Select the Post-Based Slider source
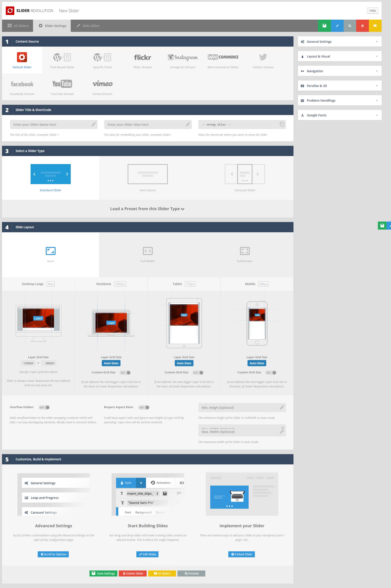391x588 pixels. 62,60
